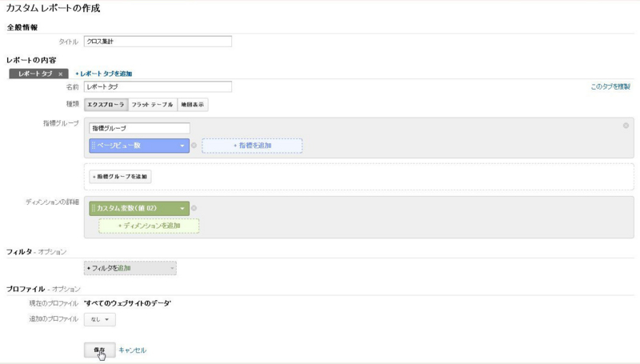Screen dimensions: 640x364
Task: Open the ページビュー数 metric dropdown arrow
Action: coord(182,146)
